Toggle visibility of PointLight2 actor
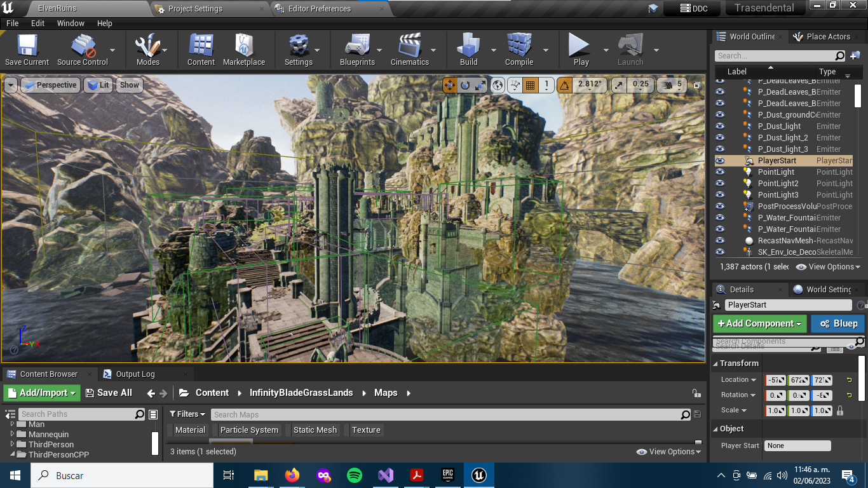868x488 pixels. coord(720,184)
